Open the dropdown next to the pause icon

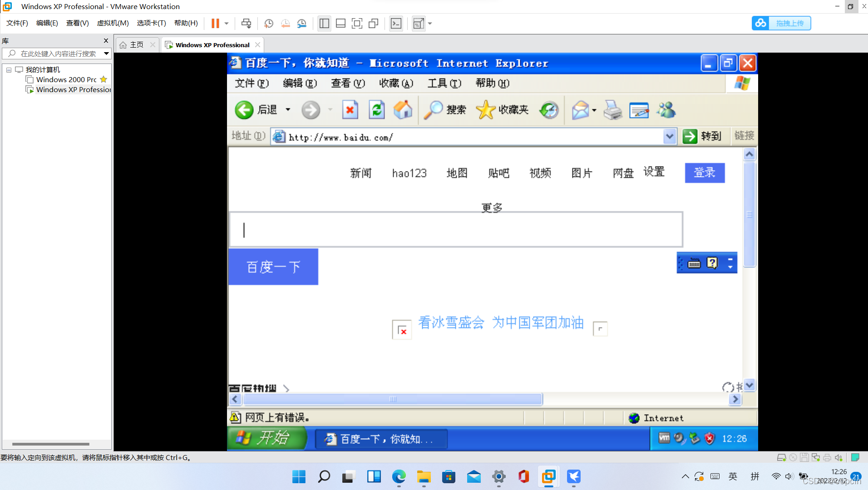click(227, 23)
